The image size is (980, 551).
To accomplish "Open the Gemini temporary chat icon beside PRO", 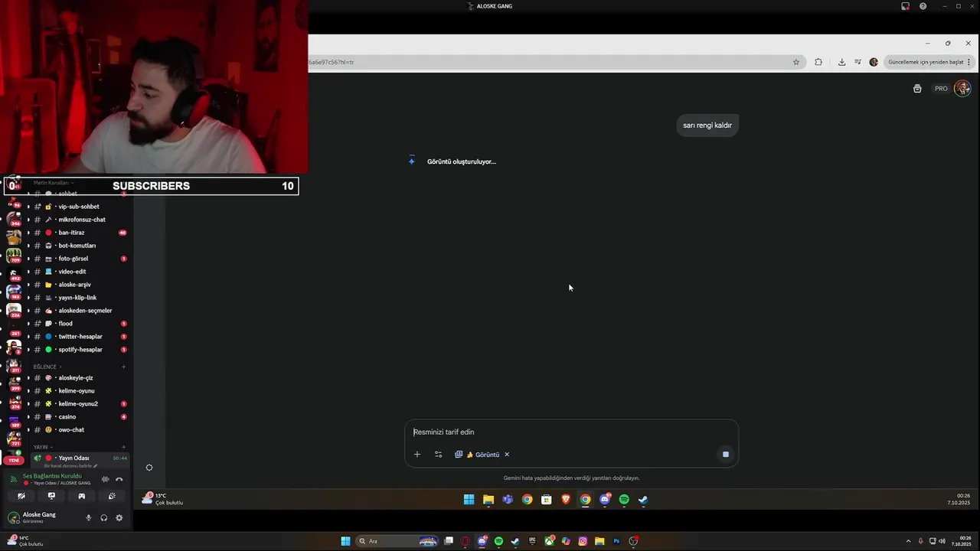I will [x=917, y=89].
